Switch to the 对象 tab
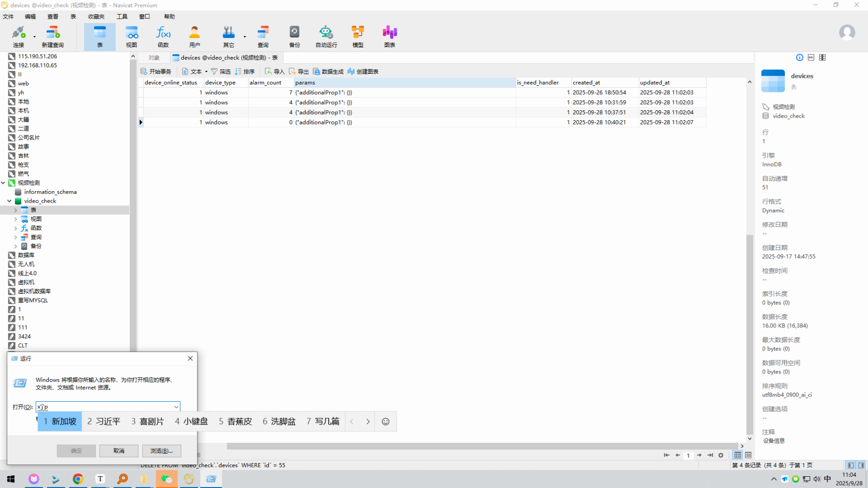 point(154,58)
